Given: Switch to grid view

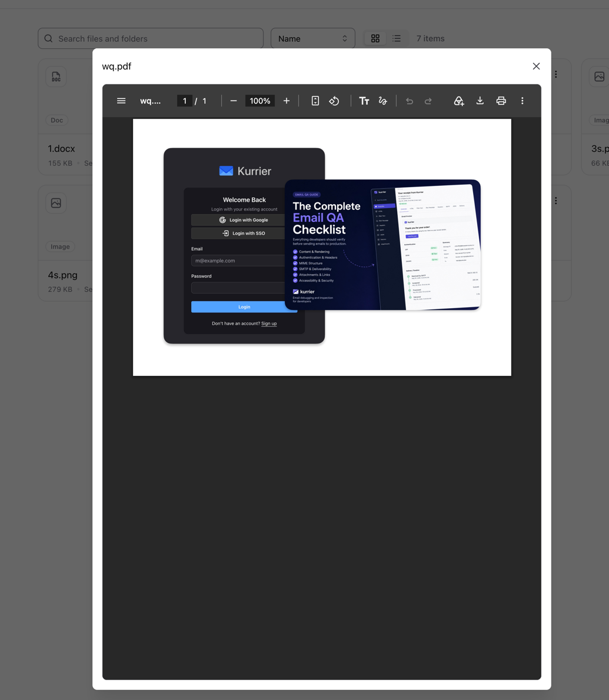Looking at the screenshot, I should pos(375,38).
